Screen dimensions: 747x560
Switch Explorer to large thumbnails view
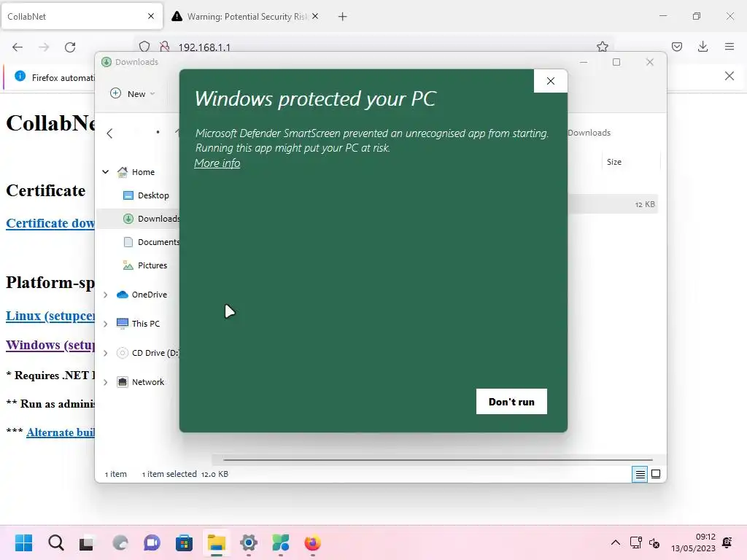point(656,474)
